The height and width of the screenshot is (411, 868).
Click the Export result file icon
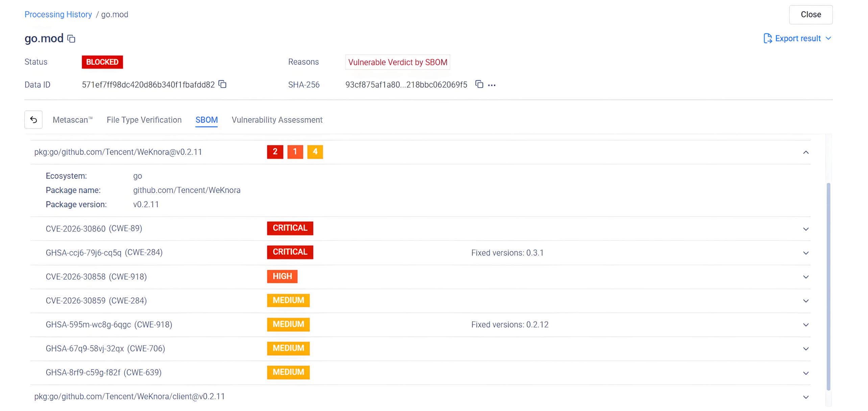coord(767,39)
